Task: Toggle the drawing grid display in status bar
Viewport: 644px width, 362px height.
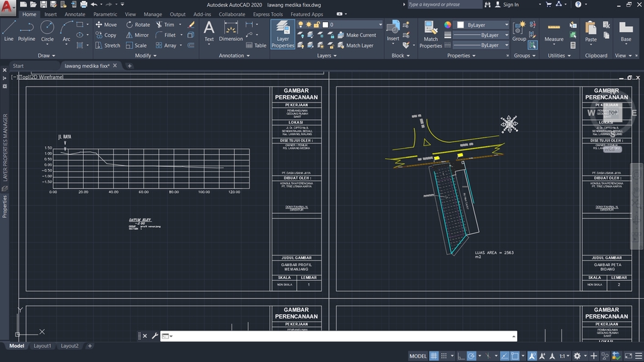Action: click(x=434, y=356)
